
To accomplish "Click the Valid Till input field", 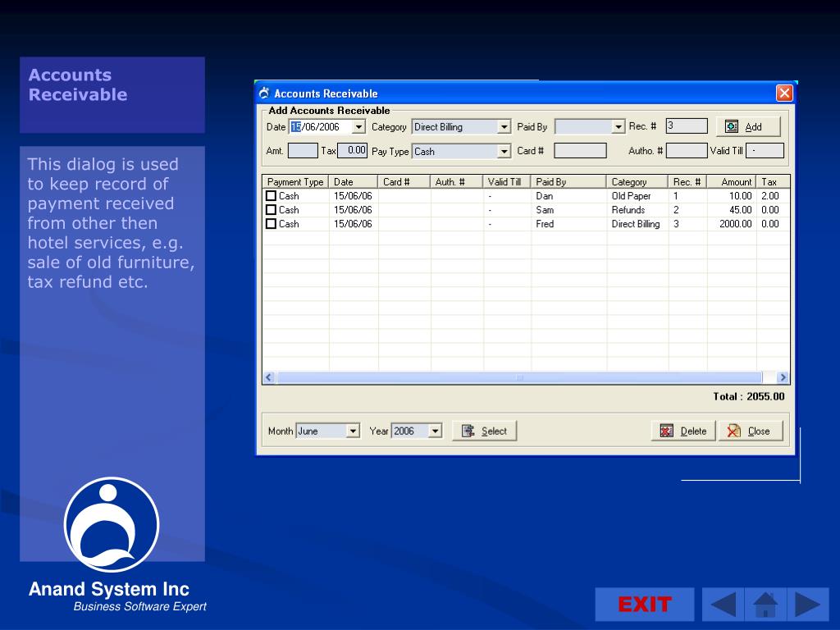I will coord(765,151).
